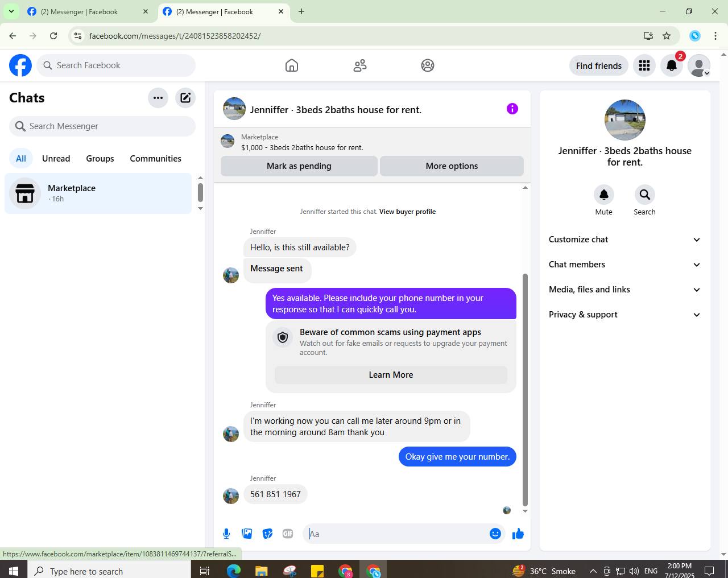Open site information icon in address bar
Screen dimensions: 728x578
[78, 36]
